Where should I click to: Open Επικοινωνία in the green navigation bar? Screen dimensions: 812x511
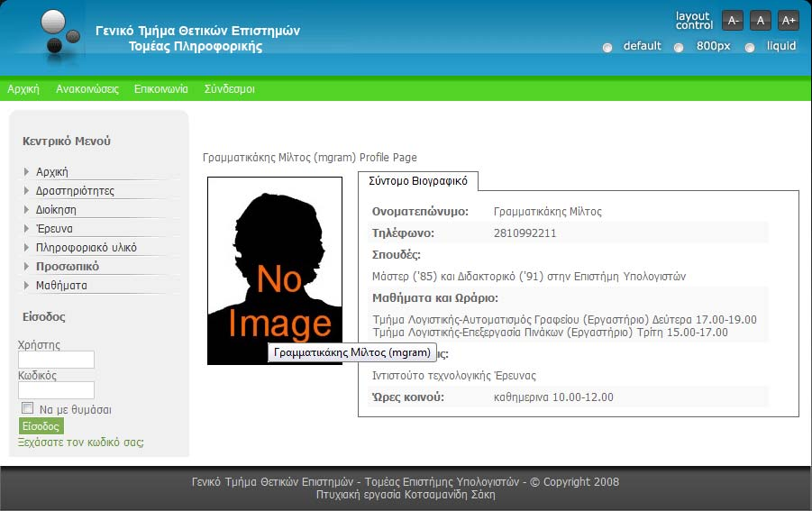(x=161, y=89)
